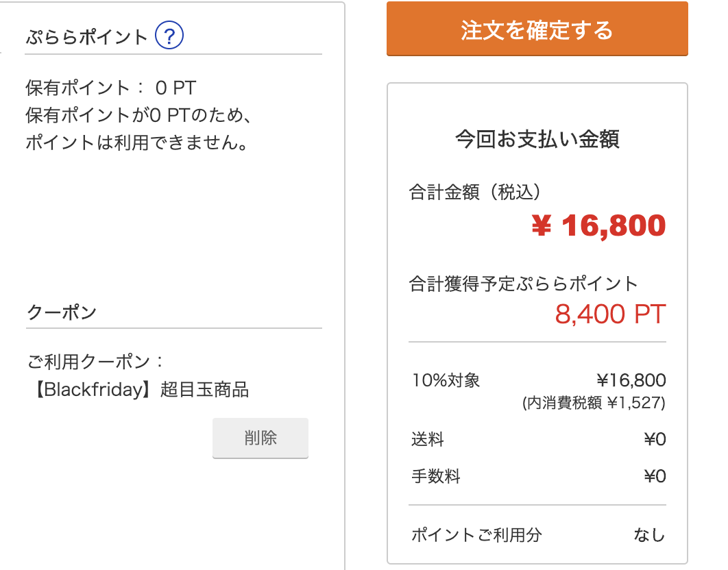This screenshot has width=728, height=570.
Task: Click the 内消費税額 ¥1,527 tax detail
Action: click(594, 402)
